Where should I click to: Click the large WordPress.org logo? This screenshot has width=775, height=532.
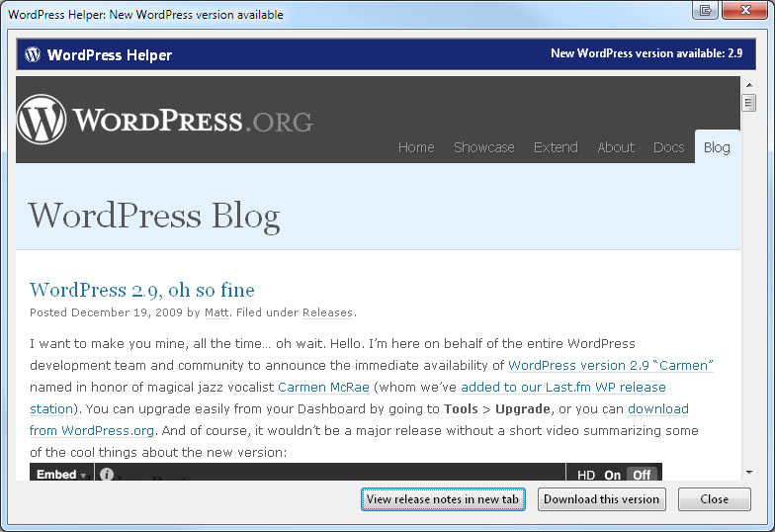tap(164, 120)
